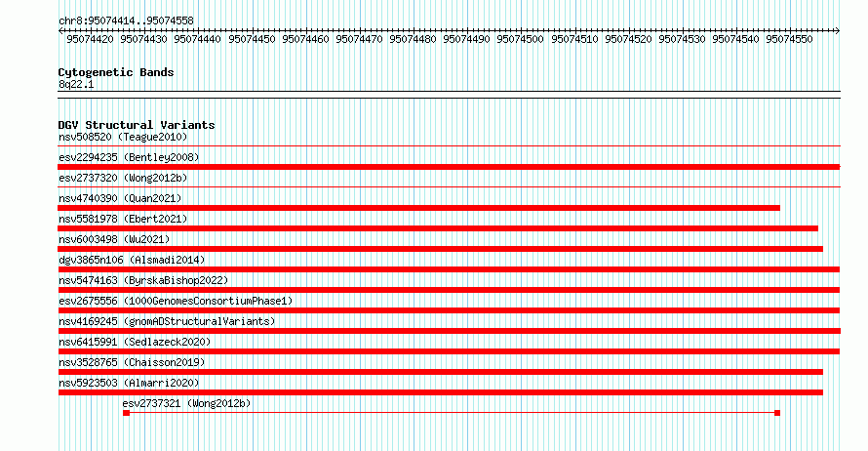
Task: Click ruler position 95074470
Action: [x=359, y=39]
